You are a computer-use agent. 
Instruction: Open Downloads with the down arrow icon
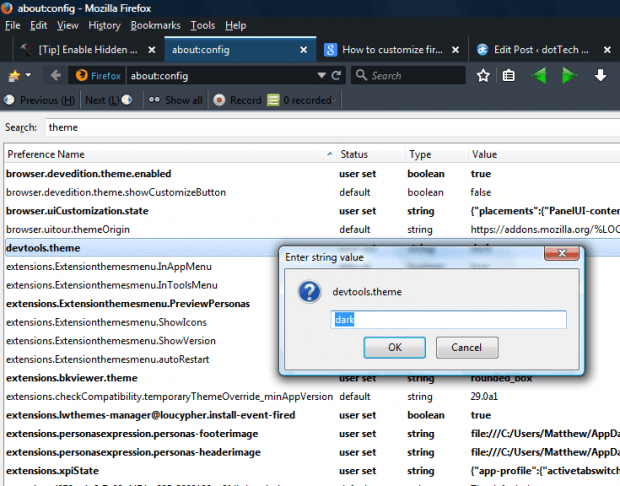(600, 75)
